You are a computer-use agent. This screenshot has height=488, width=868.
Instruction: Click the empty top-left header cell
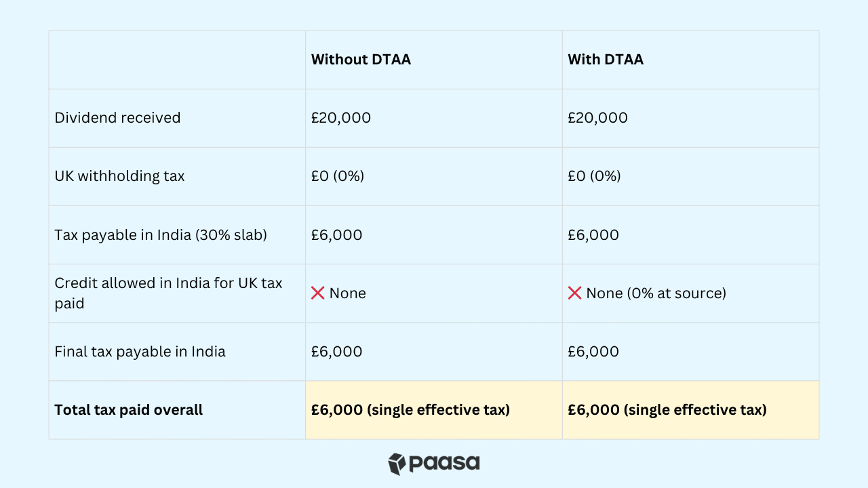[177, 60]
